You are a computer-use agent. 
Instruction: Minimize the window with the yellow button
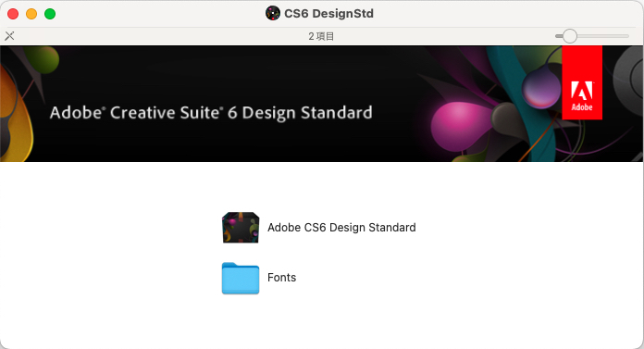pos(31,14)
